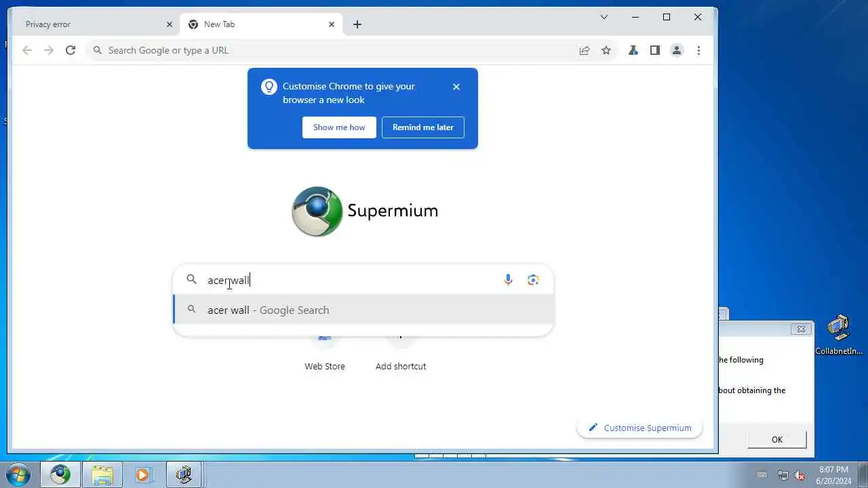This screenshot has height=488, width=868.
Task: Open the Collabnetin desktop icon
Action: (839, 335)
